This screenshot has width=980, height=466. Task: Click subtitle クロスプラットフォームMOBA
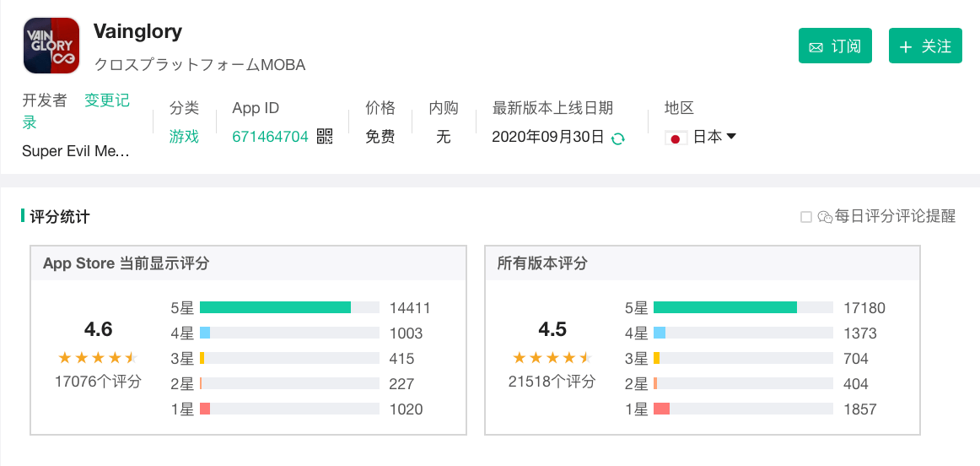coord(199,65)
